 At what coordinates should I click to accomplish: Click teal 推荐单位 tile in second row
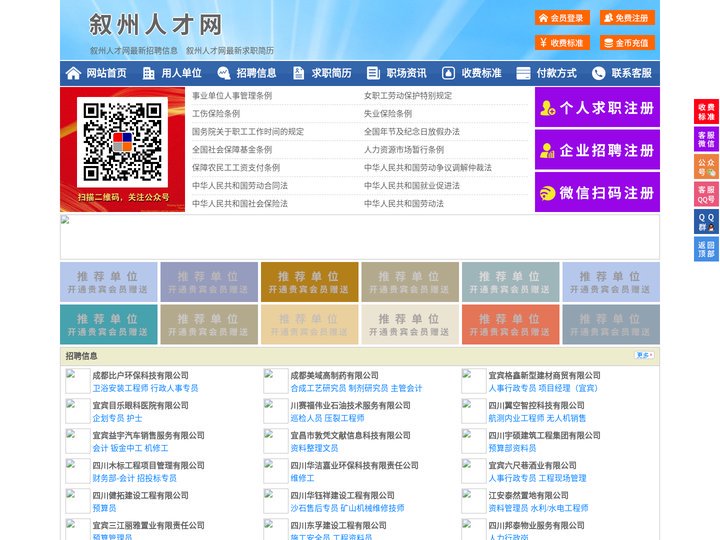[x=108, y=324]
